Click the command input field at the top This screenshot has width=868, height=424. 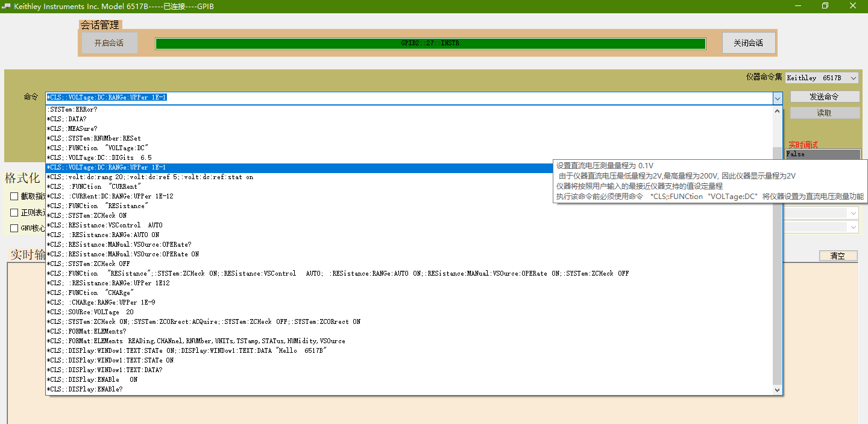pyautogui.click(x=362, y=97)
